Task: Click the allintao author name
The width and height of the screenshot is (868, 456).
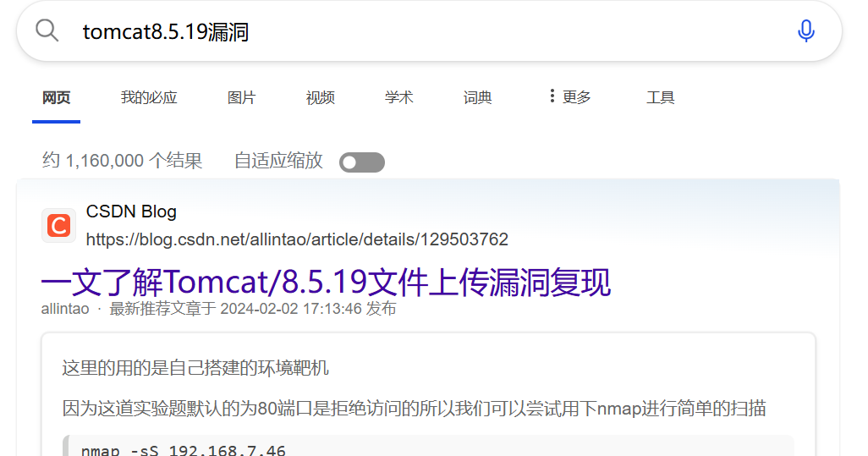Action: (x=65, y=309)
